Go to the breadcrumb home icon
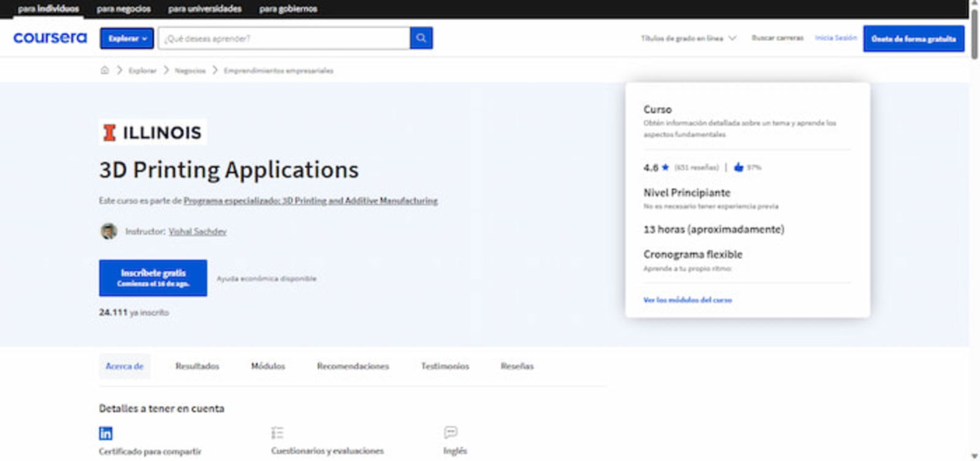 click(105, 70)
